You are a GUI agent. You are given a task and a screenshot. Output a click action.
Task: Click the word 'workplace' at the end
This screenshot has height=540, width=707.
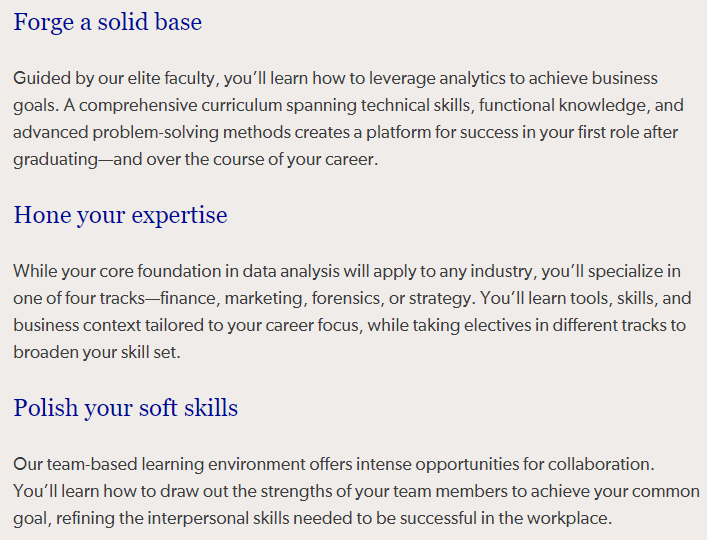[567, 518]
